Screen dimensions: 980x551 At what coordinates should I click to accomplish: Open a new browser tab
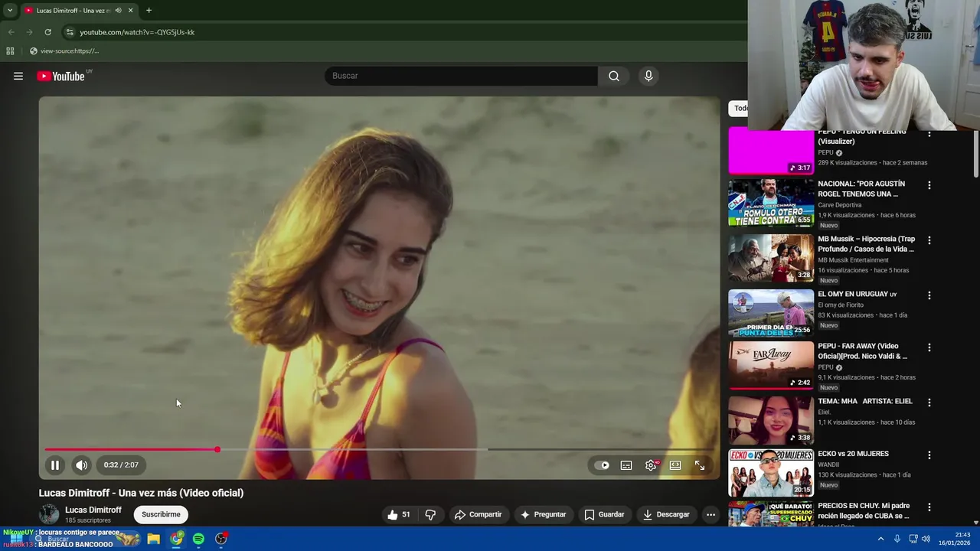(149, 11)
